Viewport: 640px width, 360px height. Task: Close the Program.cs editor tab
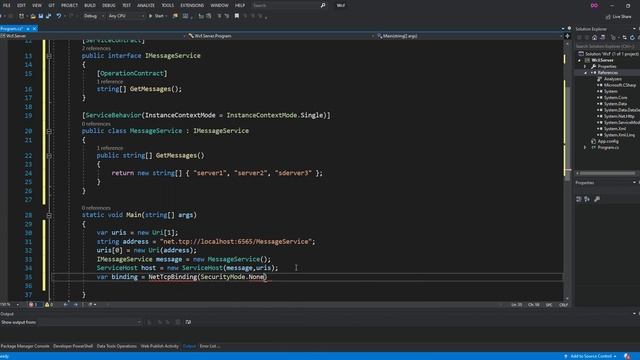(34, 29)
